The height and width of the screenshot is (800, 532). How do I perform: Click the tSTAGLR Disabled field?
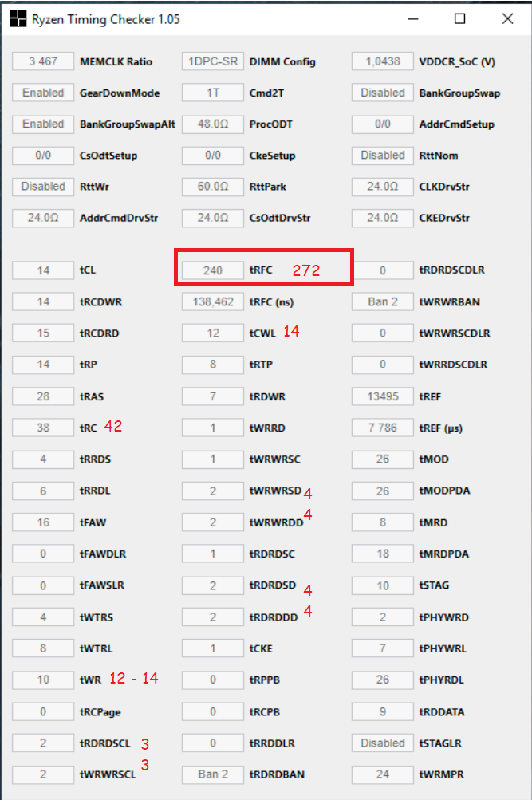click(x=383, y=743)
